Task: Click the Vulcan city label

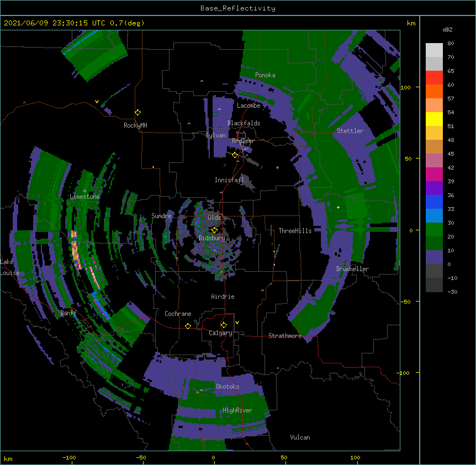Action: pyautogui.click(x=300, y=437)
